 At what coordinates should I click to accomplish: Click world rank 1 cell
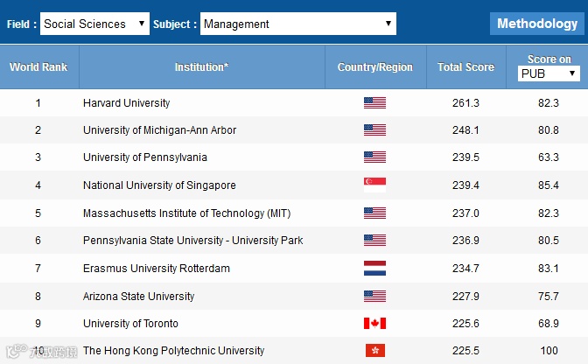pyautogui.click(x=38, y=102)
